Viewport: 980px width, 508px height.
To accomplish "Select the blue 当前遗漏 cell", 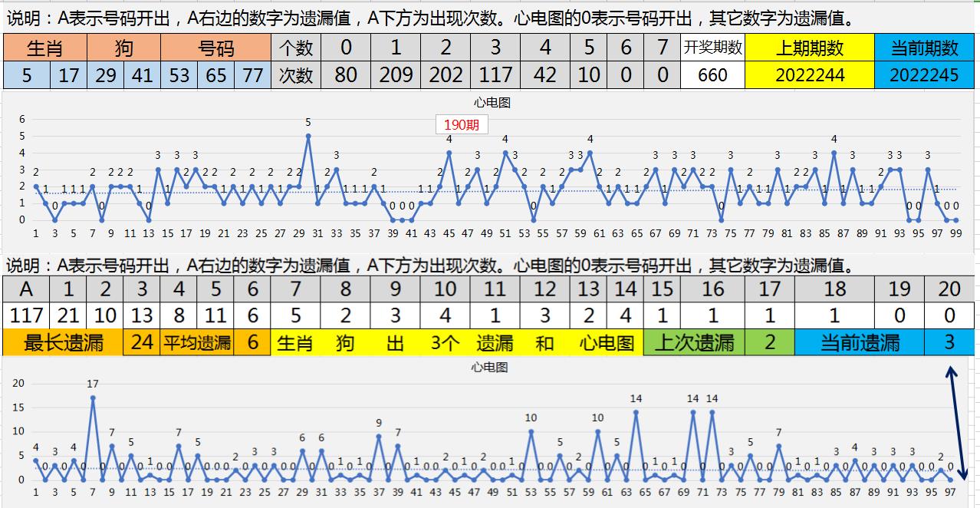I will click(859, 342).
